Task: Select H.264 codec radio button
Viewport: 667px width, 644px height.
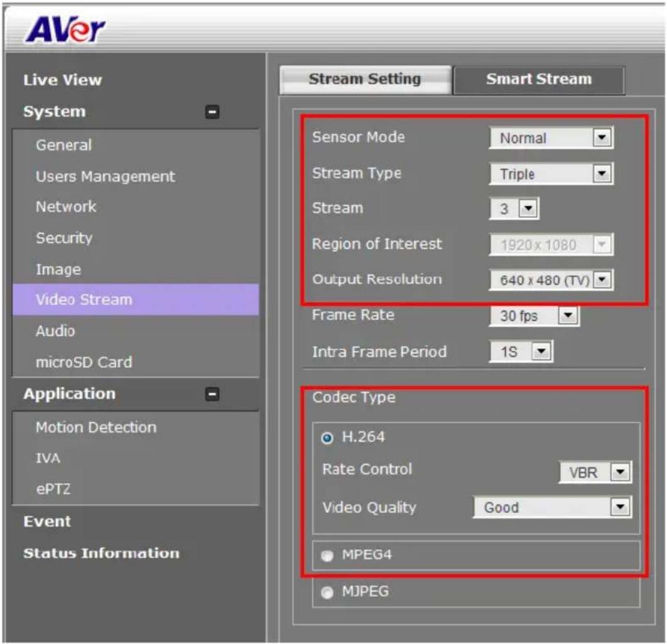Action: [x=327, y=437]
